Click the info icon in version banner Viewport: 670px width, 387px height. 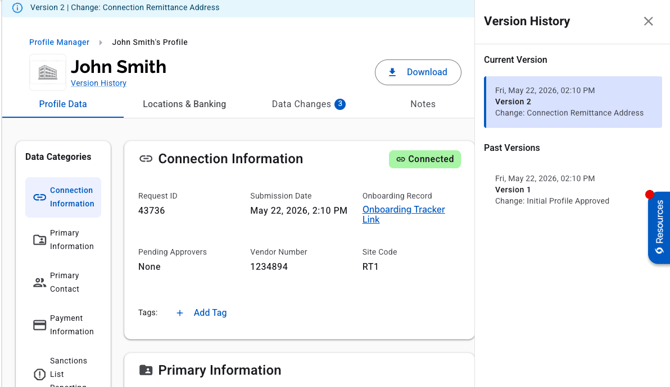tap(17, 8)
